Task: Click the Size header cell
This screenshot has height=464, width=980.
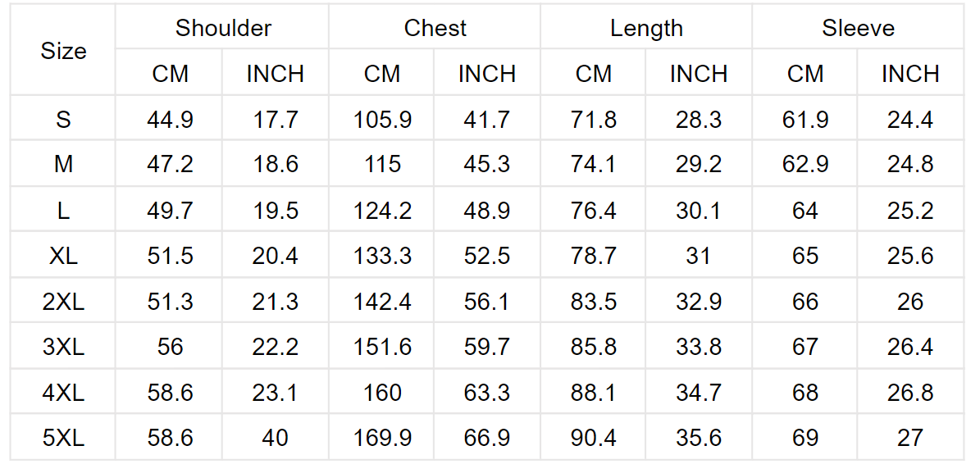Action: [x=63, y=51]
